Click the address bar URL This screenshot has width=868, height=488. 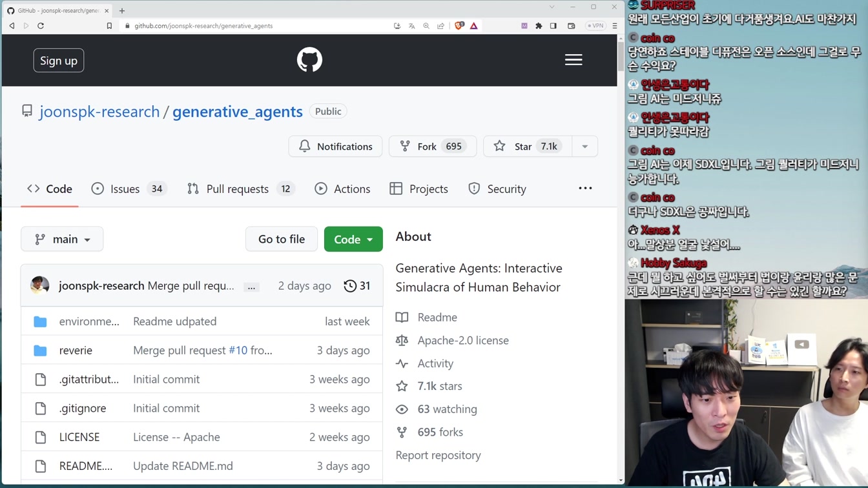203,26
